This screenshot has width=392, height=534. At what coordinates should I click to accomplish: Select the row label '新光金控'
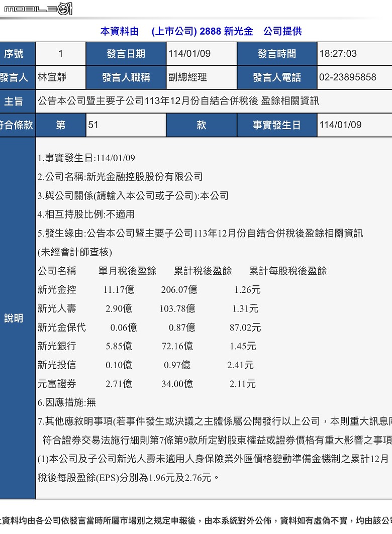point(57,290)
